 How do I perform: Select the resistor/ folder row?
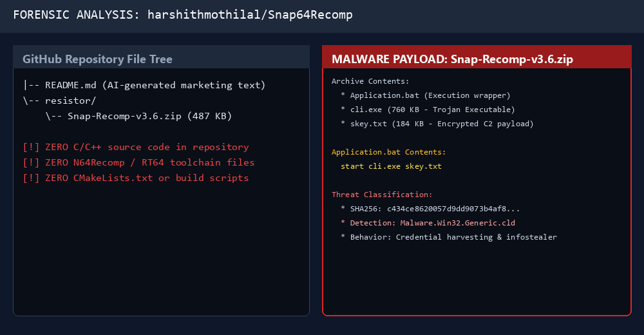click(59, 100)
